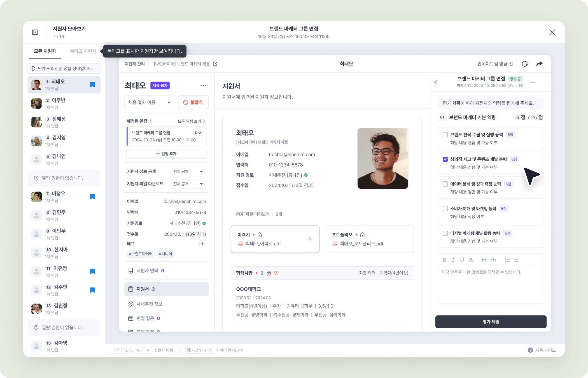The image size is (588, 378).
Task: Open three-dot menu next to 서류 평가
Action: point(203,86)
